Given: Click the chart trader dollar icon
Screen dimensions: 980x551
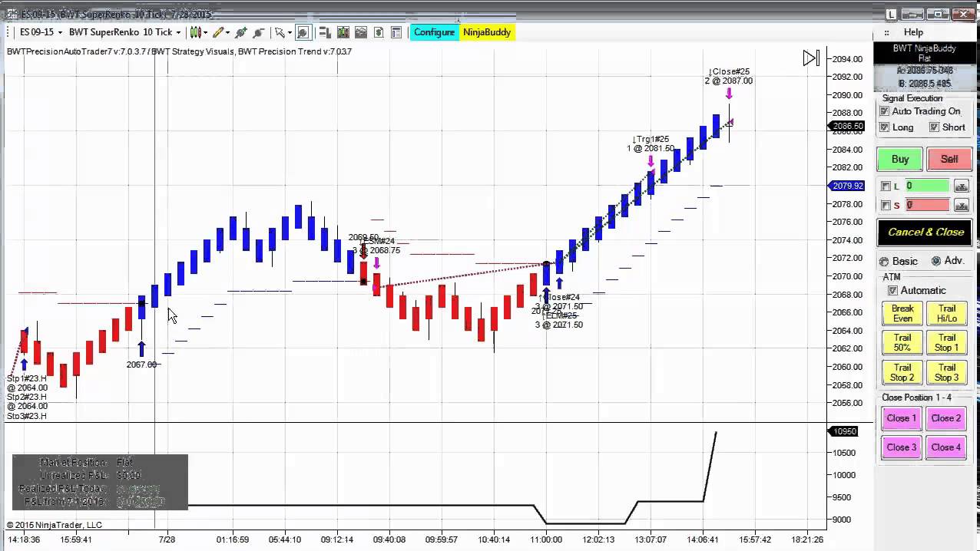Looking at the screenshot, I should point(379,32).
